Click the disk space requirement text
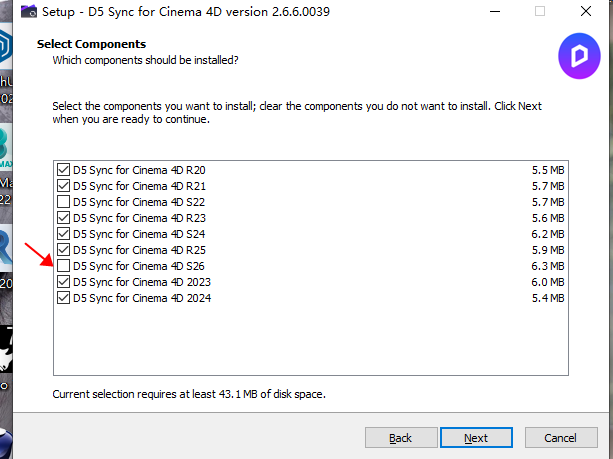This screenshot has height=459, width=613. (189, 394)
